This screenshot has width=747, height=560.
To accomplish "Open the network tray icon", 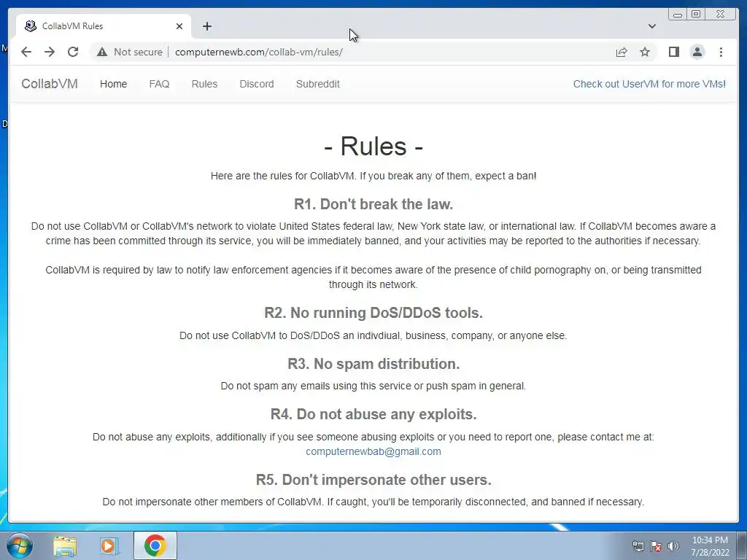I will [638, 546].
